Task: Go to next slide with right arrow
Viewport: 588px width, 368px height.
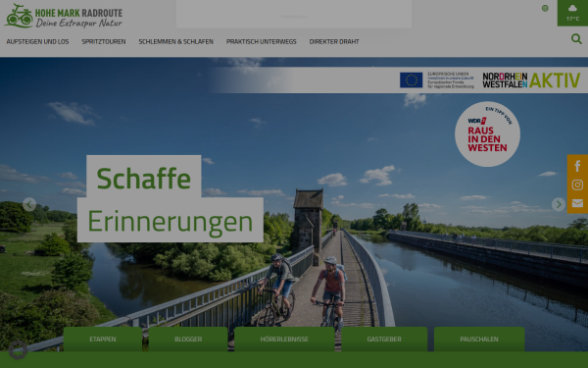Action: pos(559,204)
